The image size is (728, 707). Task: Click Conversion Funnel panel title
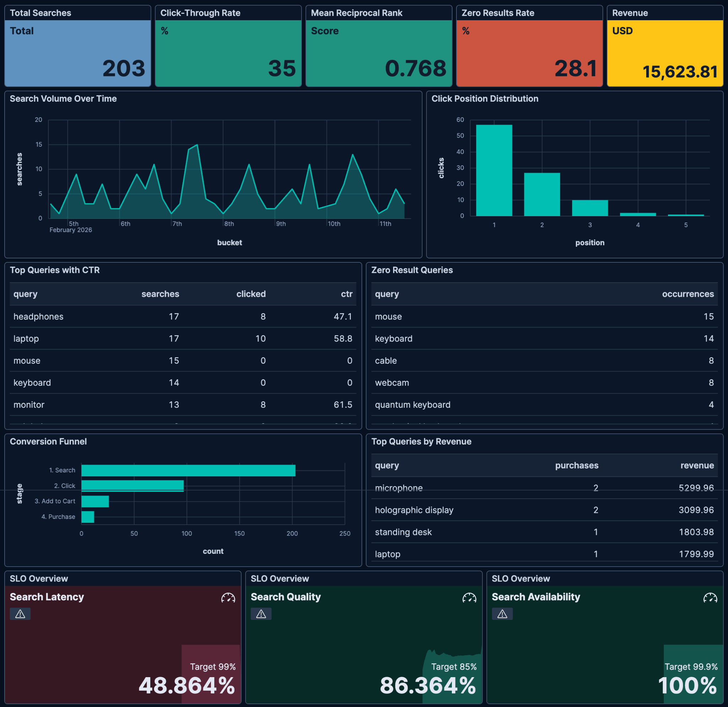[48, 441]
